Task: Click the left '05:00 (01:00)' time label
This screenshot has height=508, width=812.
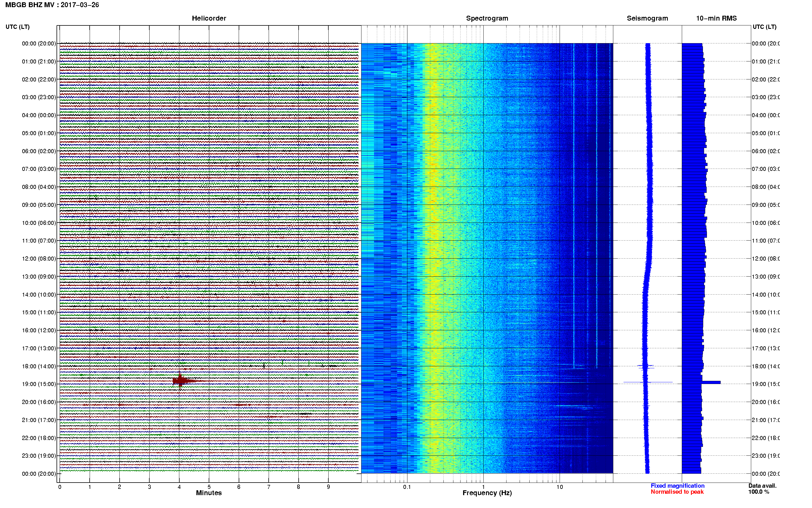Action: (x=39, y=133)
